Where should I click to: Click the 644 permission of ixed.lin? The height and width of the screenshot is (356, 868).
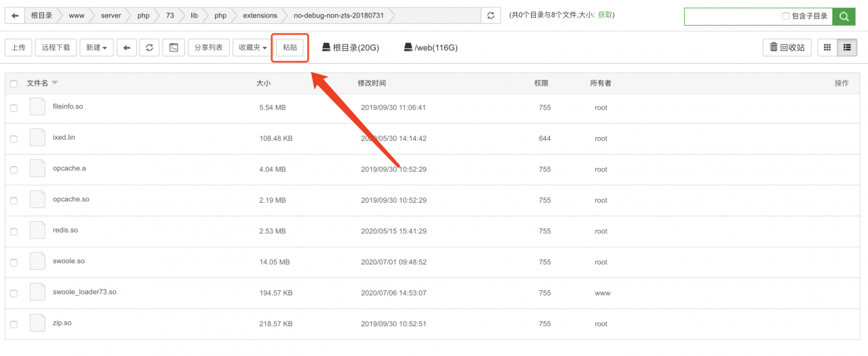coord(545,138)
